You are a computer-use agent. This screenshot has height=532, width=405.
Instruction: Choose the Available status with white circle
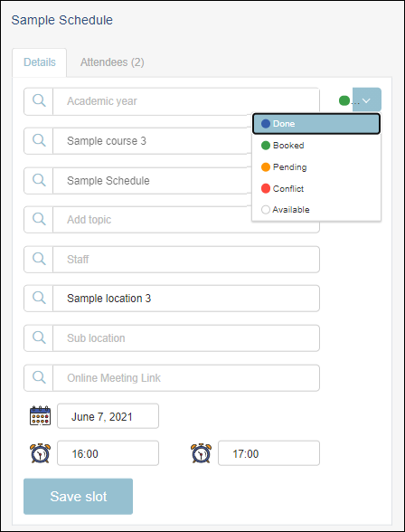click(316, 210)
